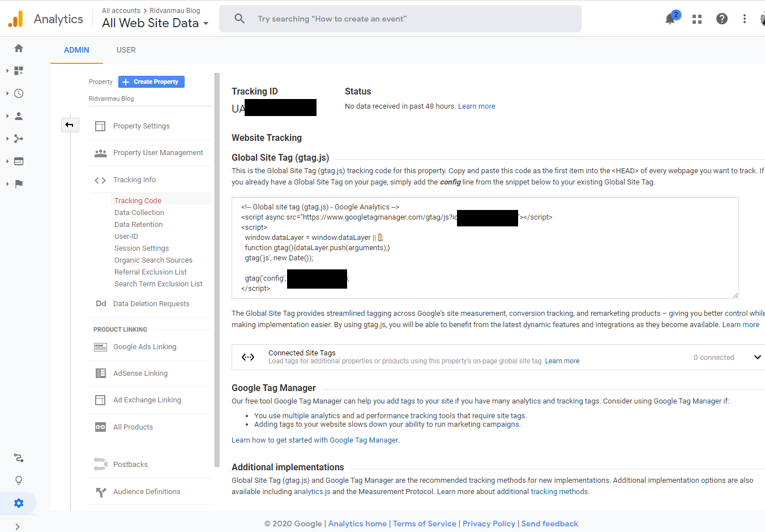The height and width of the screenshot is (532, 765).
Task: Open the Data Collection submenu item
Action: (139, 213)
